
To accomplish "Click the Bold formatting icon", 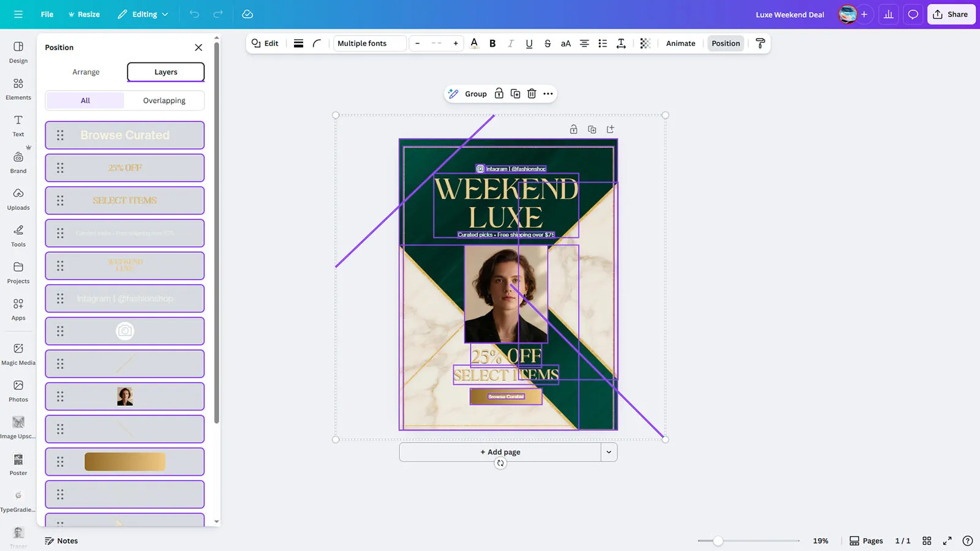I will pos(492,43).
